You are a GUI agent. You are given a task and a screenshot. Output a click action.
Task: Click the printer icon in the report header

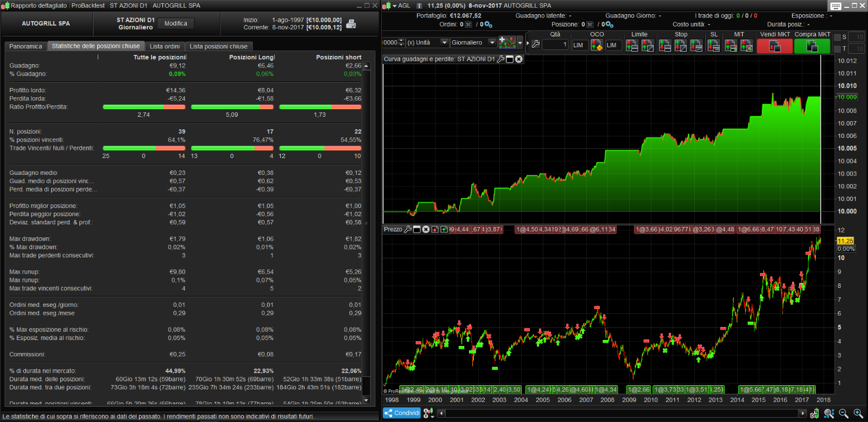[x=351, y=24]
